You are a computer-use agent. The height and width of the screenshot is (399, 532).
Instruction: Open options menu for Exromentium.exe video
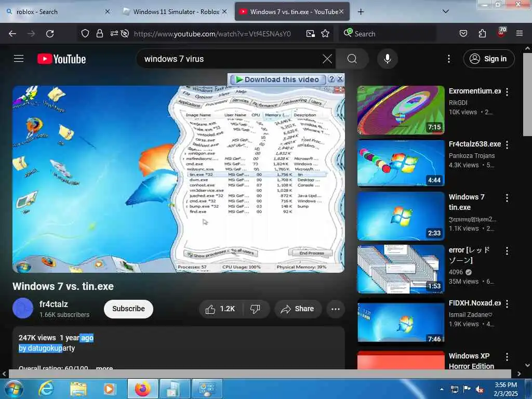tap(507, 91)
